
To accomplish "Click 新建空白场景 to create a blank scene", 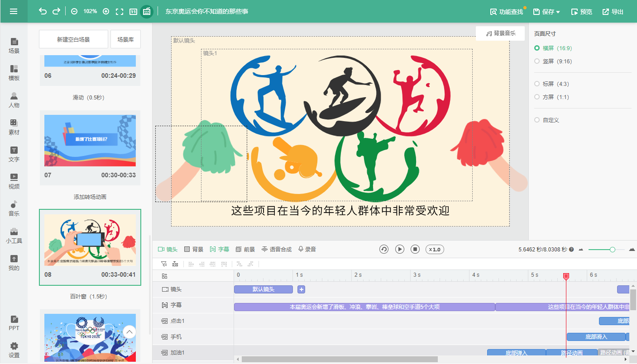I will pyautogui.click(x=73, y=39).
